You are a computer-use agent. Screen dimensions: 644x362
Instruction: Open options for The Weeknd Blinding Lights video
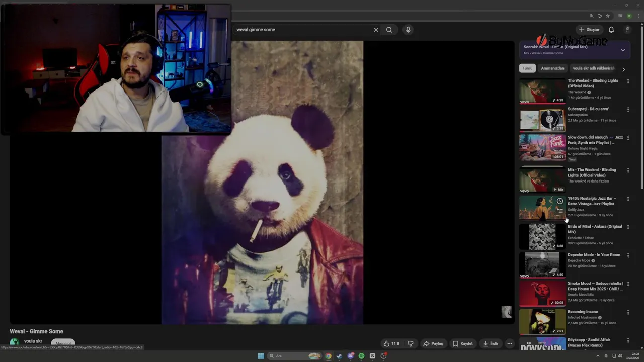628,81
